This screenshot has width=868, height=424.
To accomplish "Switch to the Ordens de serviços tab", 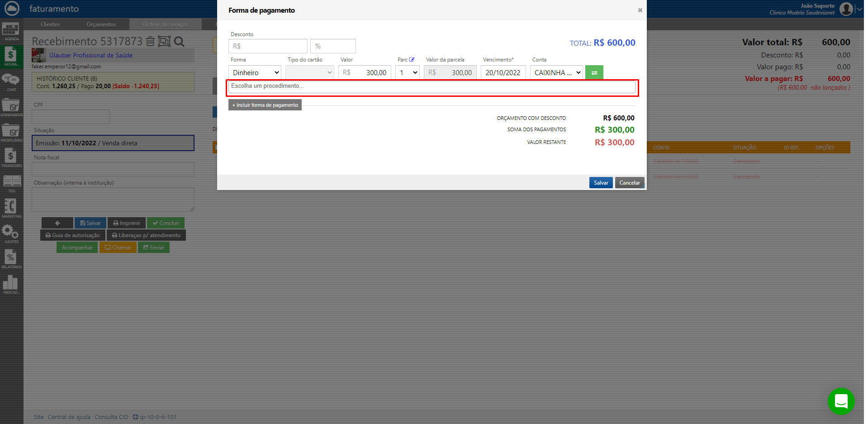I will tap(166, 24).
